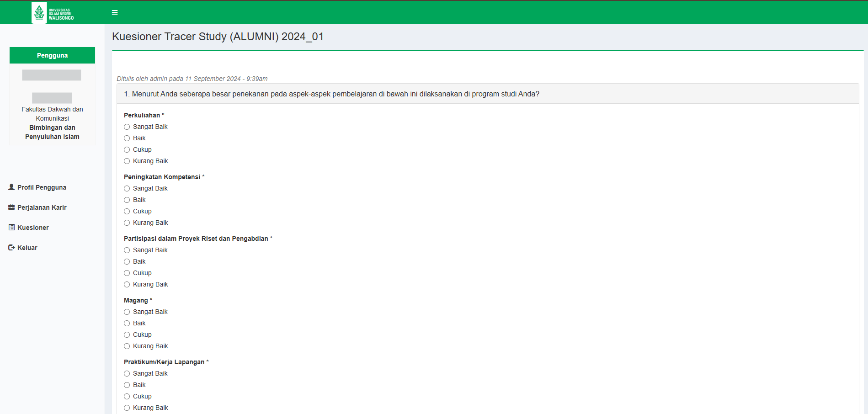868x414 pixels.
Task: Mark Sangat Baik for Praktikum/Kerja Lapangan
Action: tap(127, 374)
